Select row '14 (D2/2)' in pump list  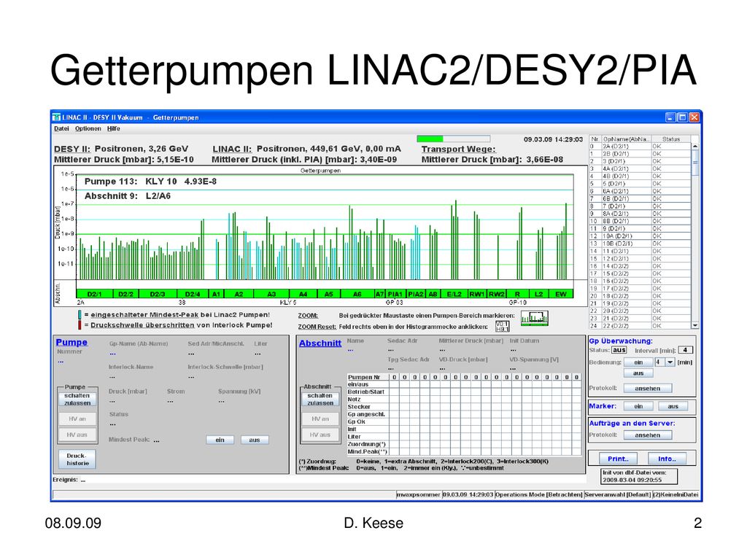coord(640,266)
